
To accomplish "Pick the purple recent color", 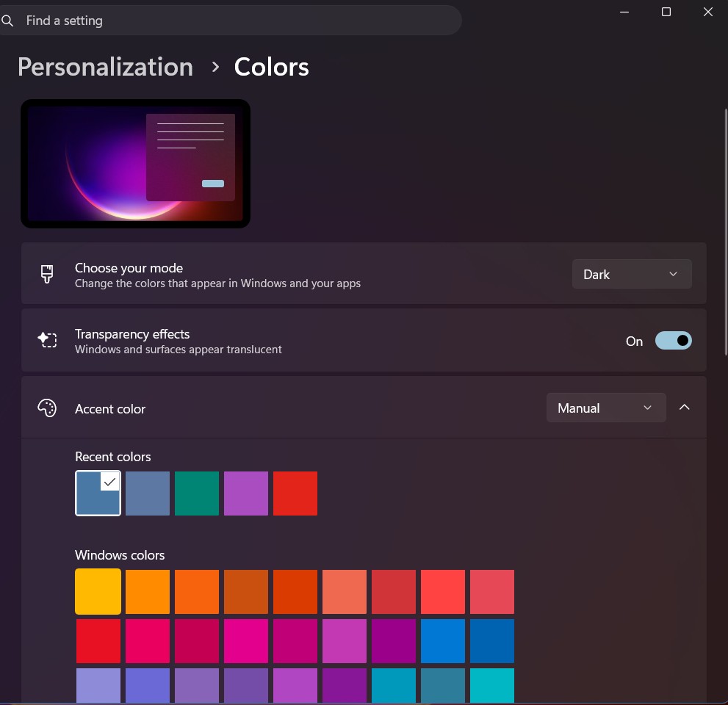I will [x=246, y=493].
